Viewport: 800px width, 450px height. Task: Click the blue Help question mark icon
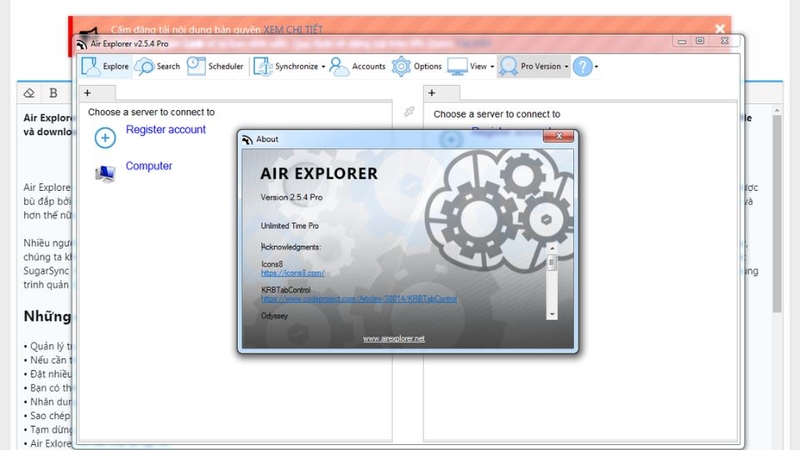(x=582, y=66)
